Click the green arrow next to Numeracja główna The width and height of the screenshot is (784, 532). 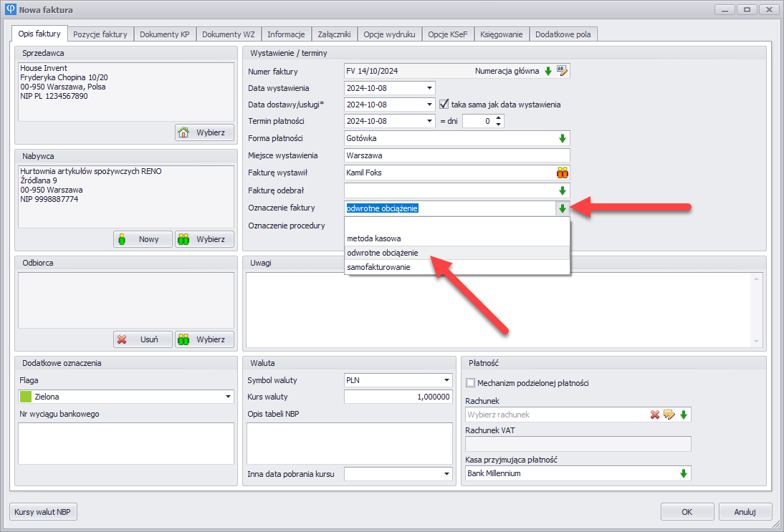[548, 71]
